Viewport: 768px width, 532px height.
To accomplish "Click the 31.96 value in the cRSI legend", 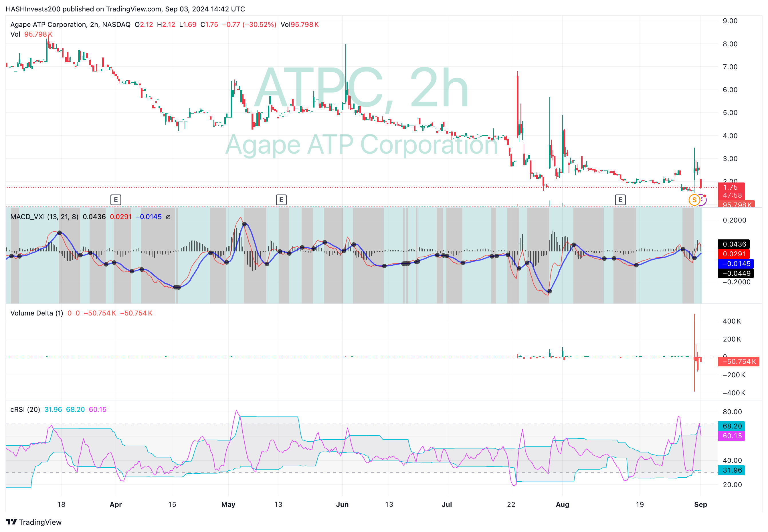I will (x=53, y=410).
